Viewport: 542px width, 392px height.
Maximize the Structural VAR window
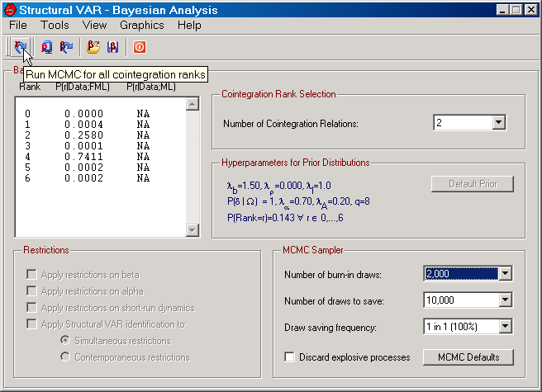coord(516,10)
